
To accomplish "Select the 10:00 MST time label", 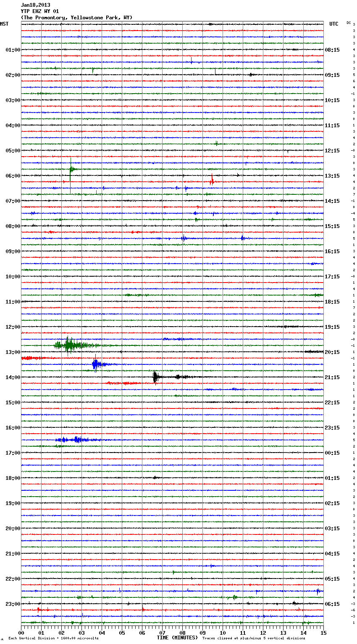I will [x=13, y=277].
